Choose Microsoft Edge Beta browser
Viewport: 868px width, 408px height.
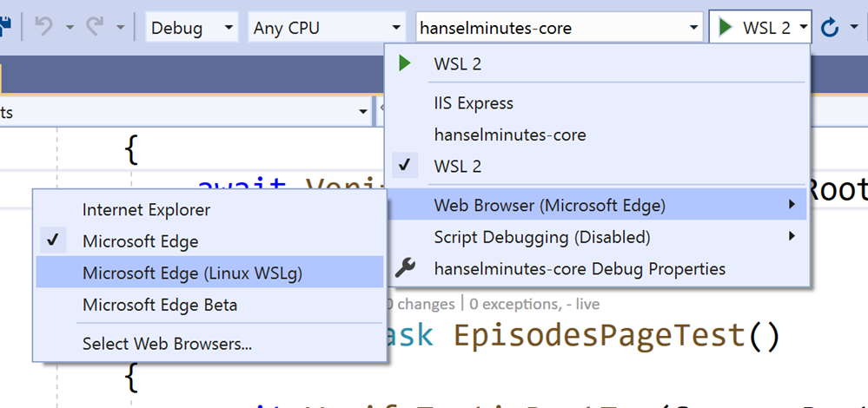pos(209,305)
